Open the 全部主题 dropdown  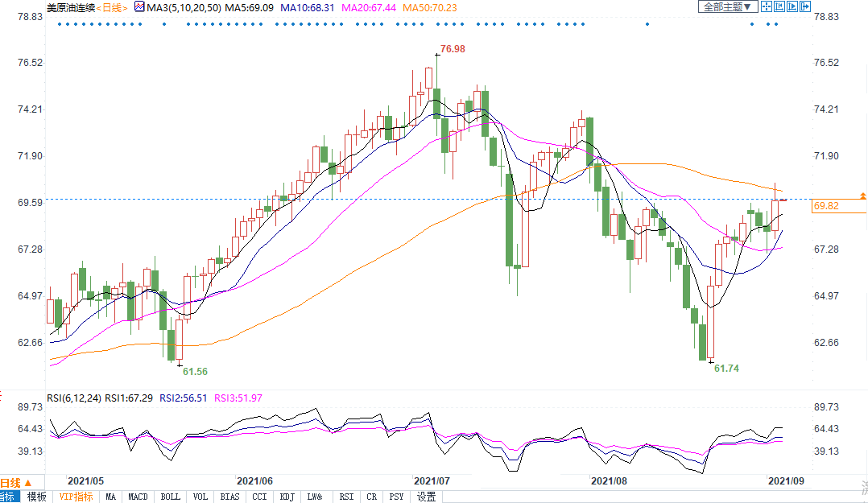(x=727, y=6)
